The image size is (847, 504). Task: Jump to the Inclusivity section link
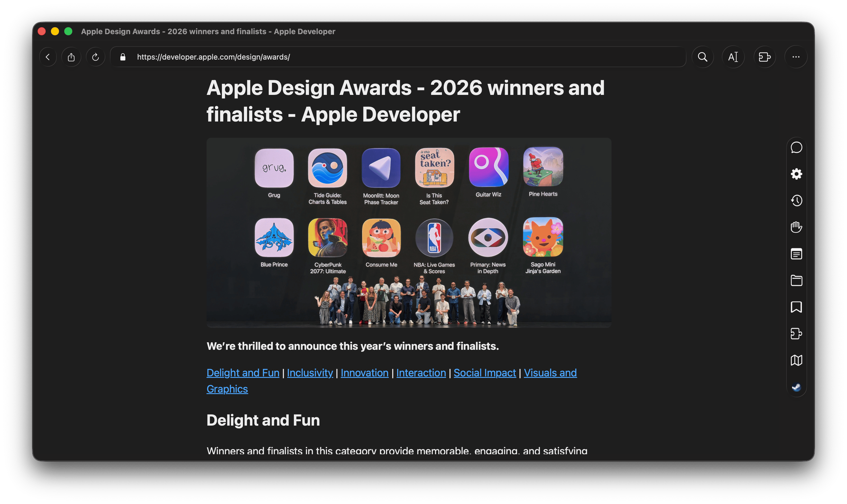click(310, 373)
